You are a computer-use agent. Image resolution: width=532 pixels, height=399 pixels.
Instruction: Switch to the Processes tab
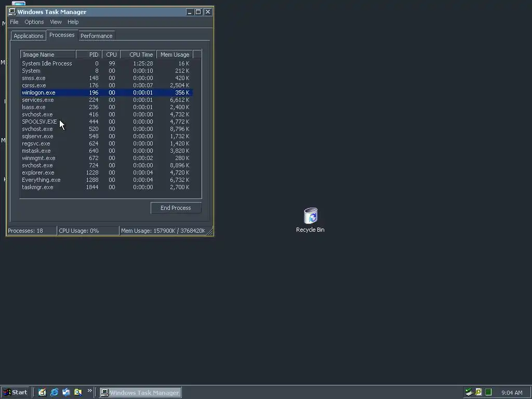pos(62,35)
